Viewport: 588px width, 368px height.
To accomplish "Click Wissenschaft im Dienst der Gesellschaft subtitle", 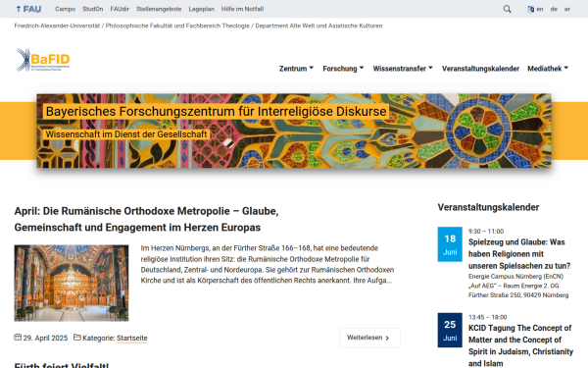I will point(126,134).
